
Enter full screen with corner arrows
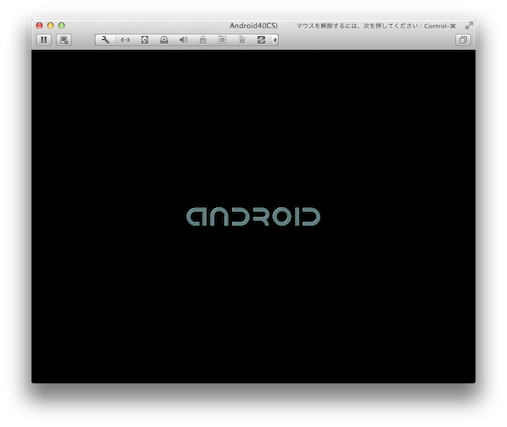tap(469, 25)
